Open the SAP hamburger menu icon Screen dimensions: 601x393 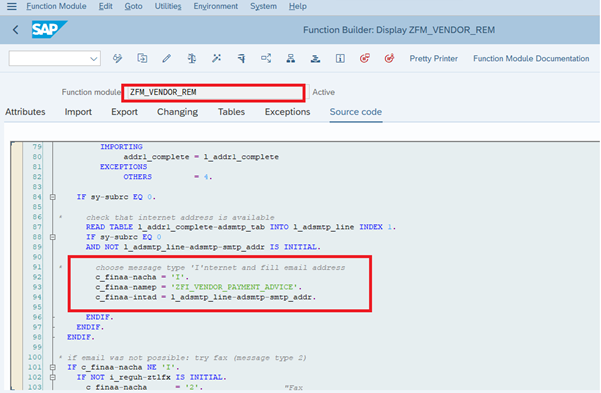tap(11, 7)
